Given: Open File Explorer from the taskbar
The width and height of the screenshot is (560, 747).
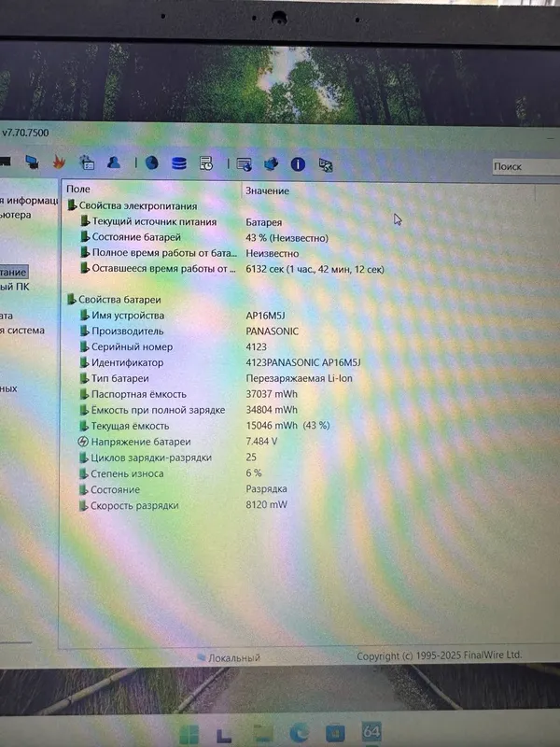Looking at the screenshot, I should coord(263,733).
